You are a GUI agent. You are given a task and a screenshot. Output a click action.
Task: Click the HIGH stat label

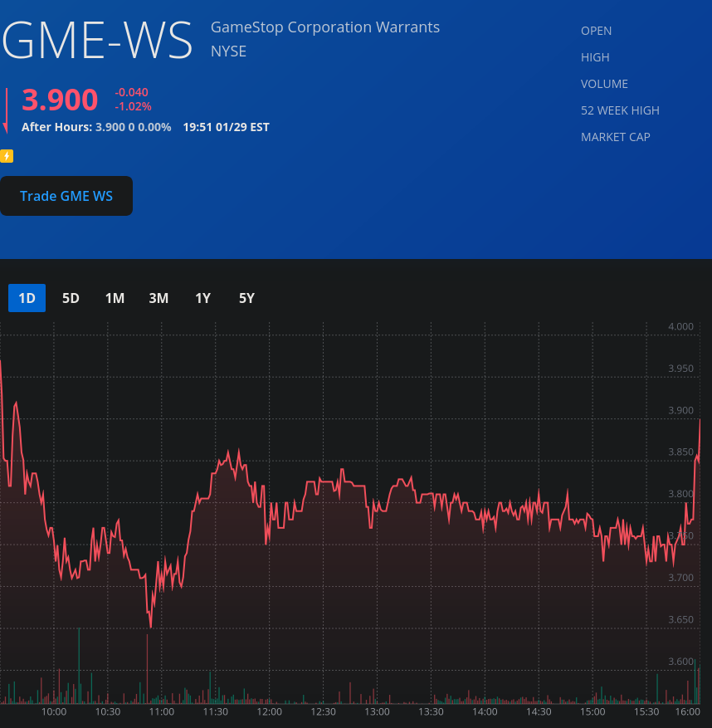pos(595,57)
